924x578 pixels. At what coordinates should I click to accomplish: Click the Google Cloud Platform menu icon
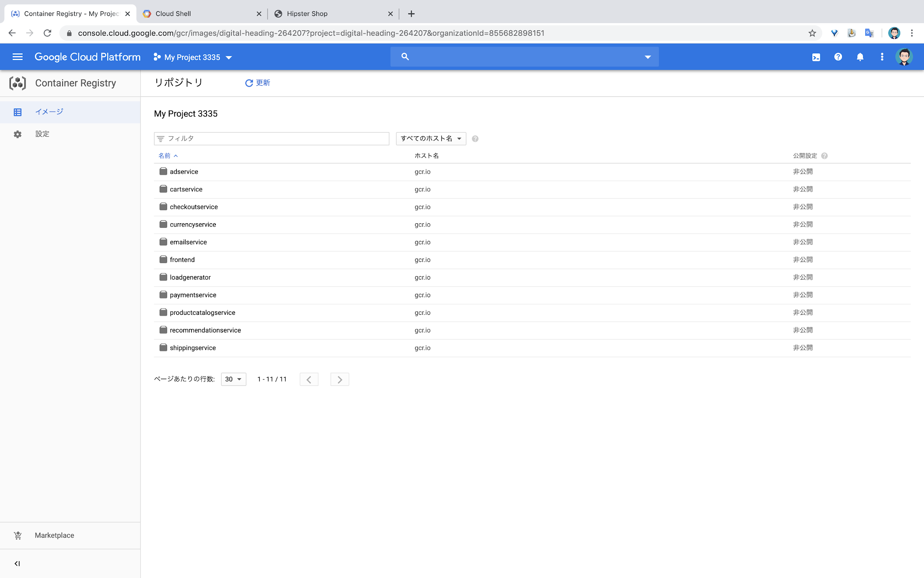point(18,57)
